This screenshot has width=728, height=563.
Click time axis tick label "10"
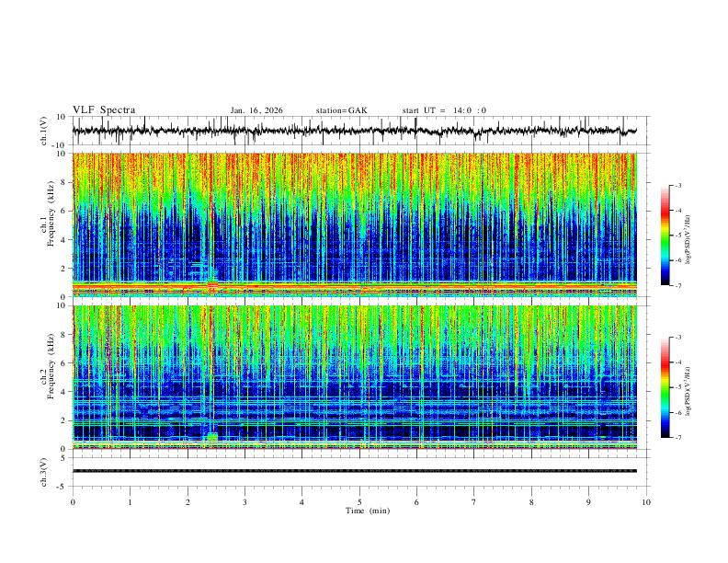pos(646,502)
